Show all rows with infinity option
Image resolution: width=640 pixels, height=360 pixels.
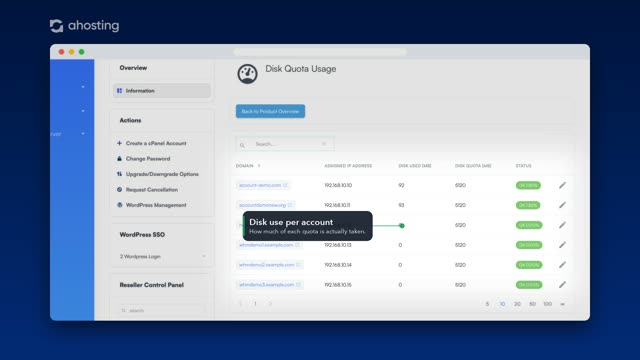562,304
